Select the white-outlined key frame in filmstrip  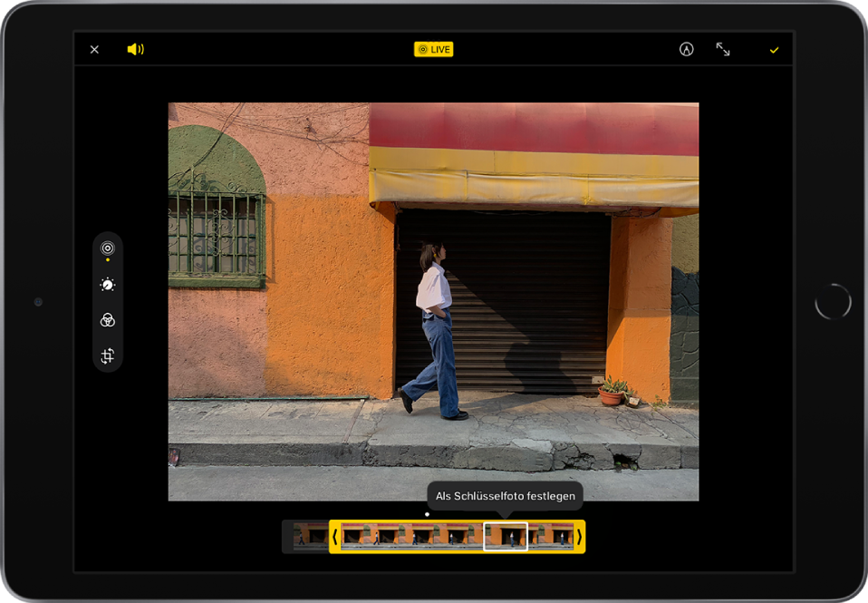[506, 537]
